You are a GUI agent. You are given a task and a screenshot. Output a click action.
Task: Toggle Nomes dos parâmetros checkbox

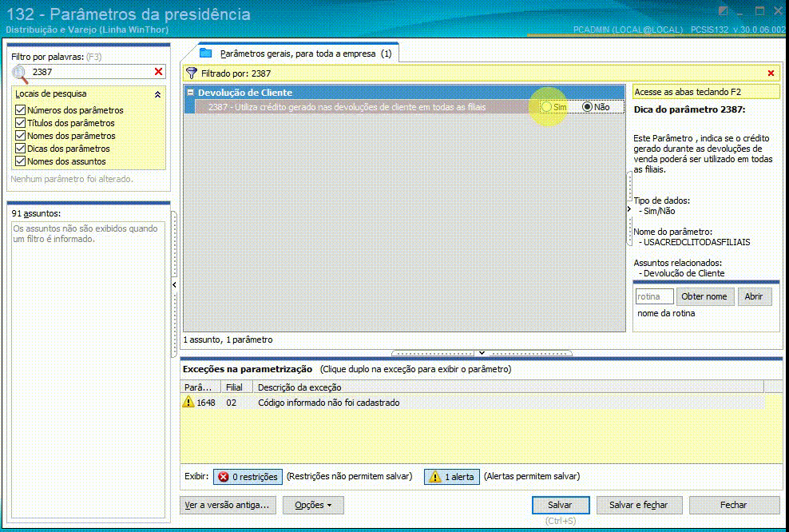pyautogui.click(x=21, y=135)
